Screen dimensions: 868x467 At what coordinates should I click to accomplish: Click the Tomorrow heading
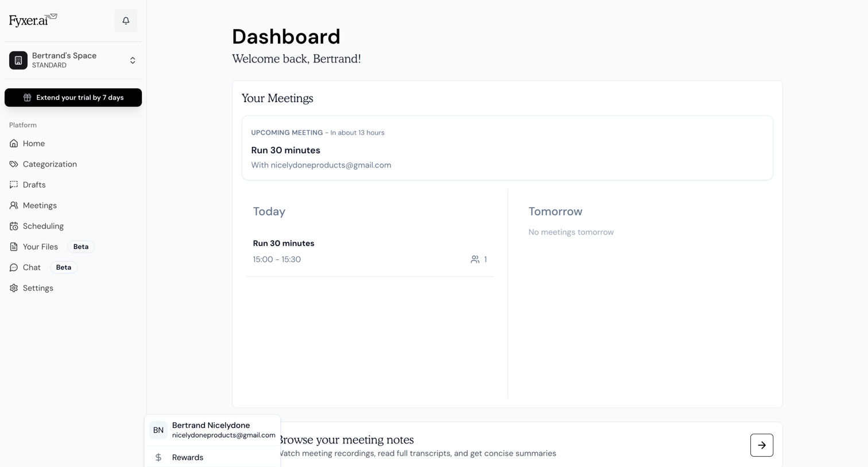tap(555, 211)
